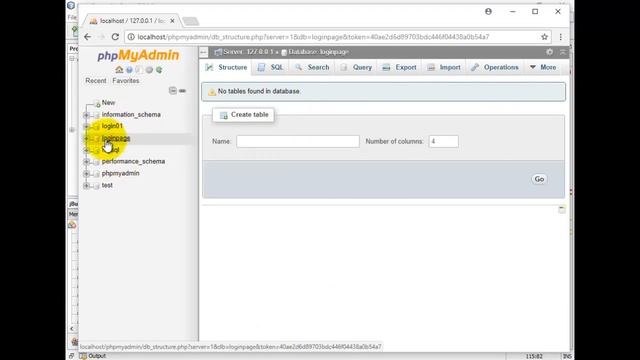640x360 pixels.
Task: Expand the phpmyadmin database node
Action: pos(86,173)
